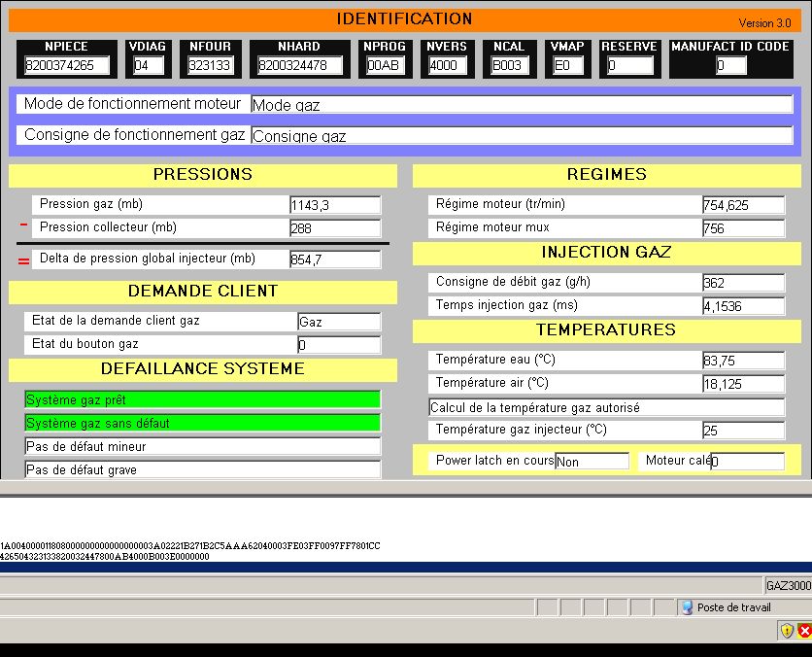812x657 pixels.
Task: Click the yellow security shield tray icon
Action: click(x=787, y=631)
